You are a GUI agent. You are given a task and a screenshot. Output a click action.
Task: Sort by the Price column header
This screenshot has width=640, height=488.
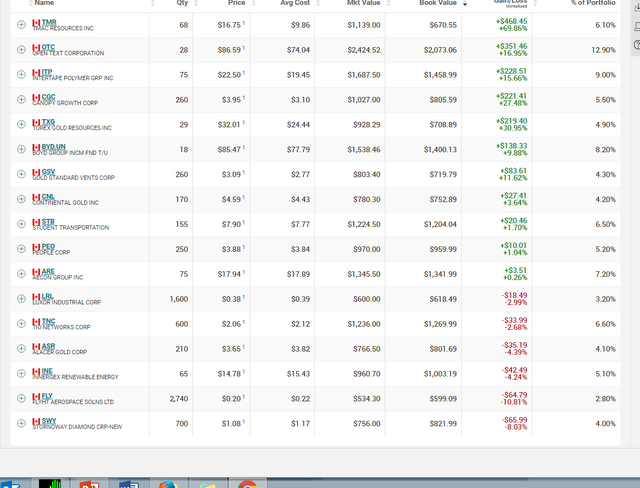[237, 3]
